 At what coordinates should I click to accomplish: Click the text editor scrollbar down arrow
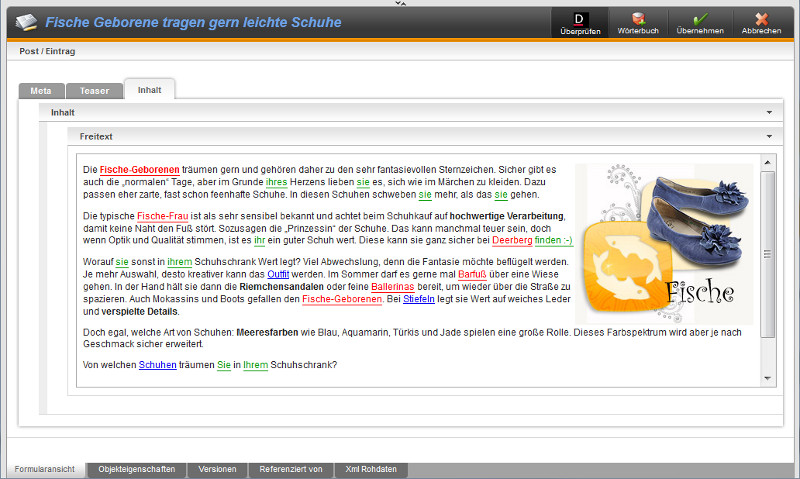767,380
